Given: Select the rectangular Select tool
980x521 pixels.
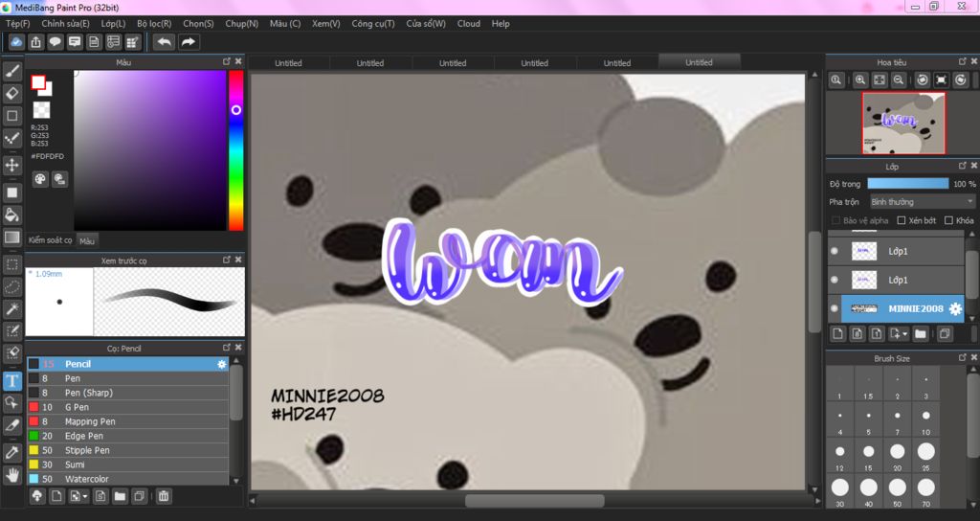Looking at the screenshot, I should pyautogui.click(x=12, y=264).
